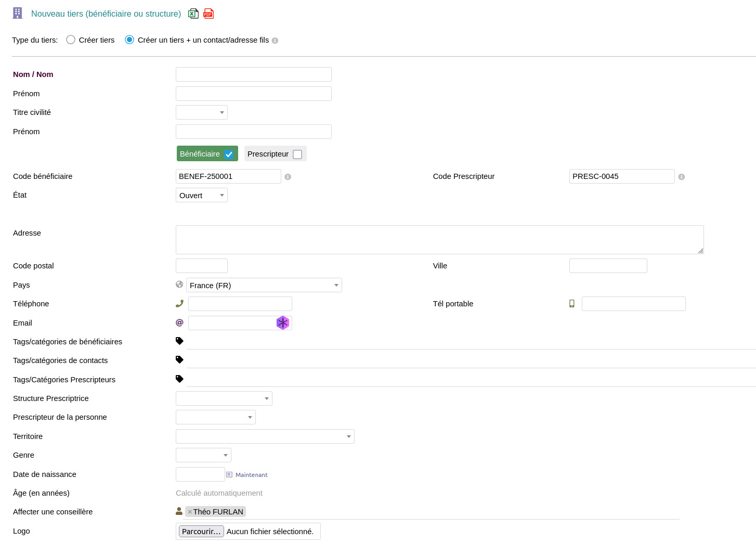Uncheck the Bénéficiaire checkbox
The width and height of the screenshot is (756, 543).
pyautogui.click(x=229, y=154)
